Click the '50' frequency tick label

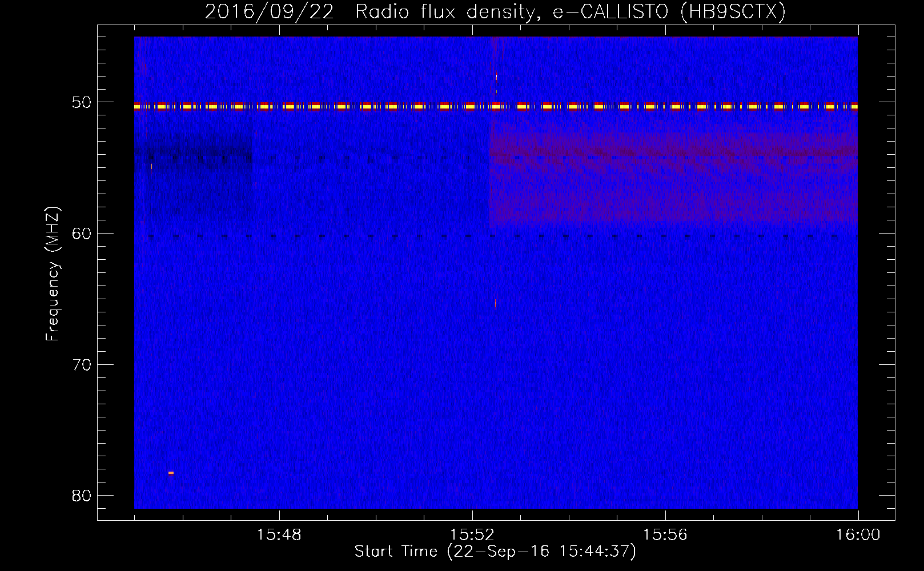click(82, 103)
